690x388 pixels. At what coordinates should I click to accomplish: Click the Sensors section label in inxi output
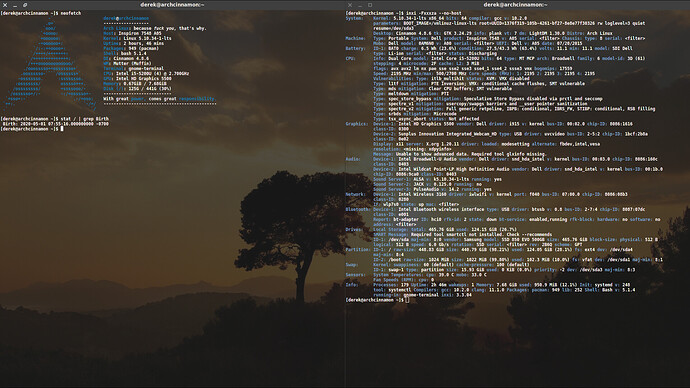pos(356,275)
